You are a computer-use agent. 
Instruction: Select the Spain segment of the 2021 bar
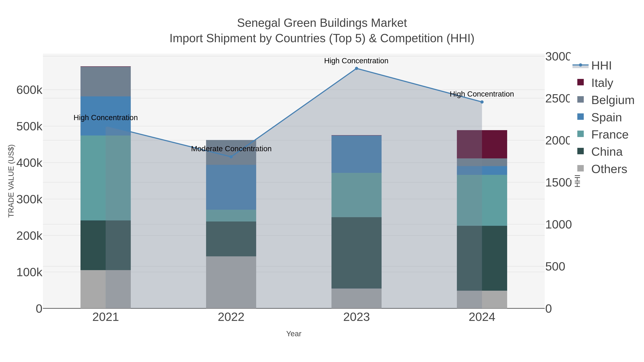(x=106, y=116)
